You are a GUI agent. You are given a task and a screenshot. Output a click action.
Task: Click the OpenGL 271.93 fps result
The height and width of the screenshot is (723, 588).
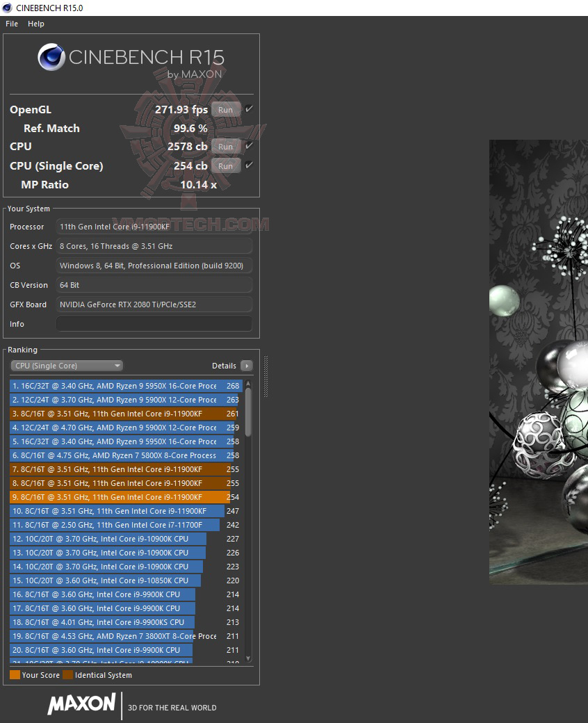pos(181,110)
